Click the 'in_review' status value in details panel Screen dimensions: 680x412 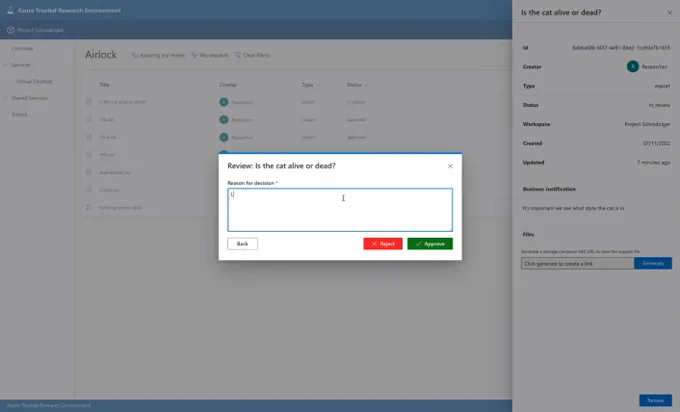pyautogui.click(x=659, y=105)
